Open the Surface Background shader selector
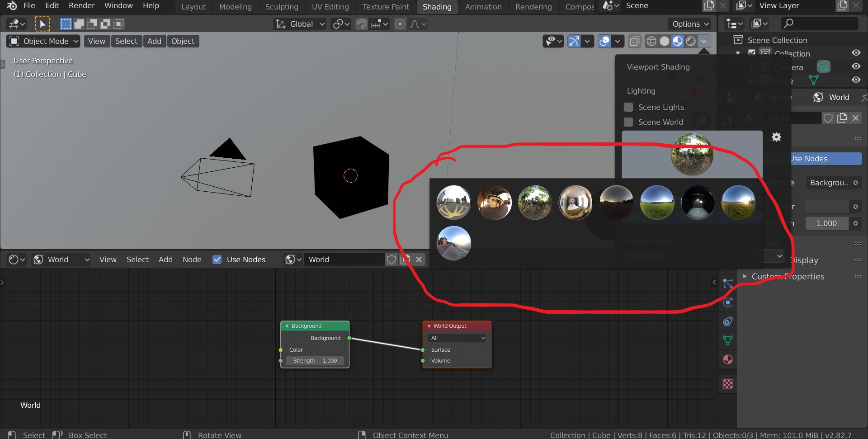The height and width of the screenshot is (439, 868). [x=833, y=183]
